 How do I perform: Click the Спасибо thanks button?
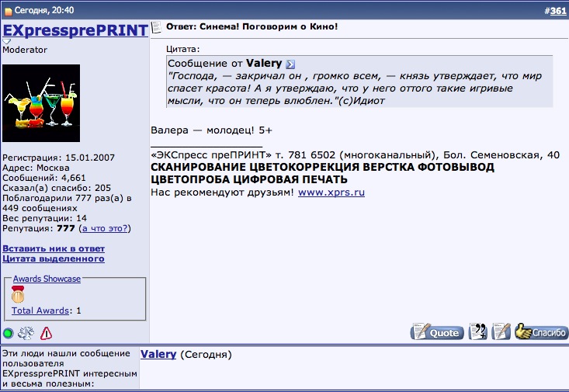(x=541, y=332)
